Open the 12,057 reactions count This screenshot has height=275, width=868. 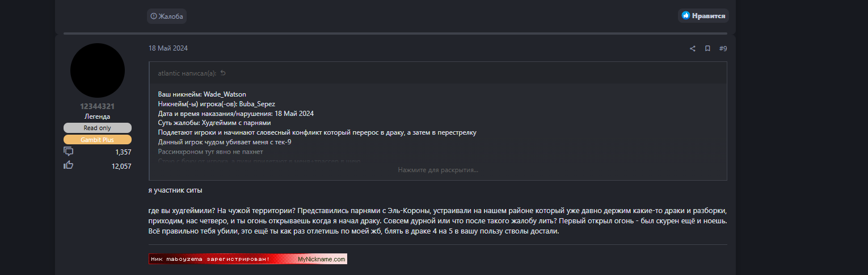tap(121, 166)
